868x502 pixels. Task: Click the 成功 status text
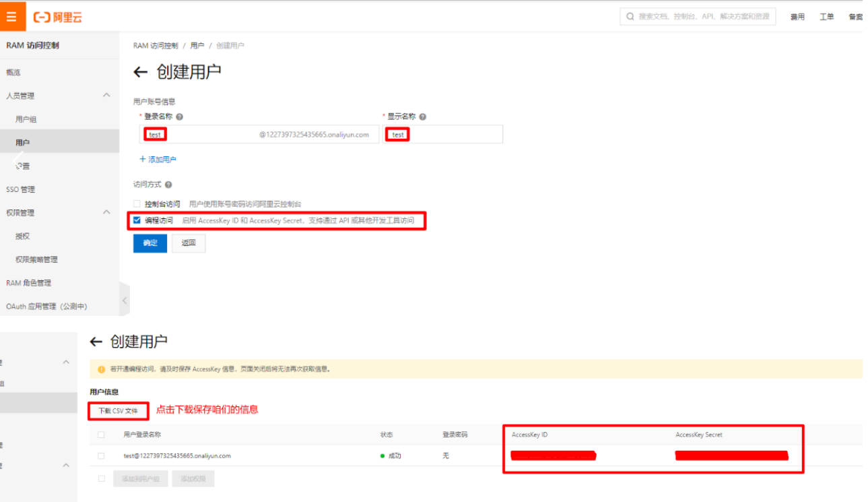394,456
